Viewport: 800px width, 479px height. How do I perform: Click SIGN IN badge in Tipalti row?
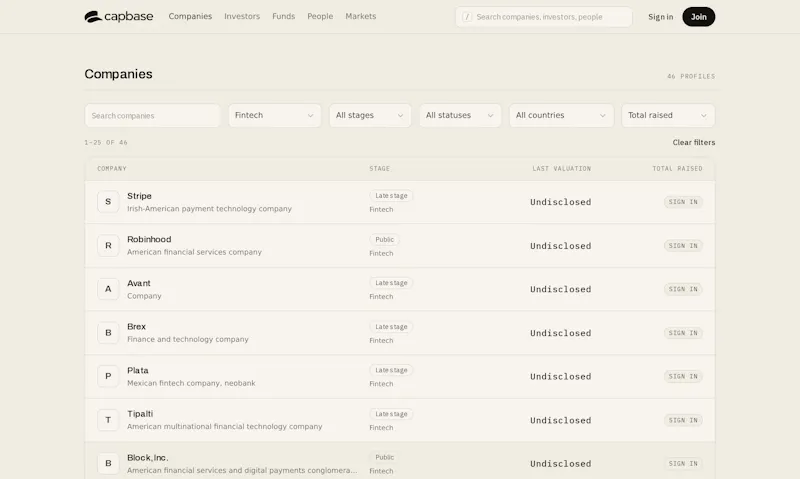683,420
